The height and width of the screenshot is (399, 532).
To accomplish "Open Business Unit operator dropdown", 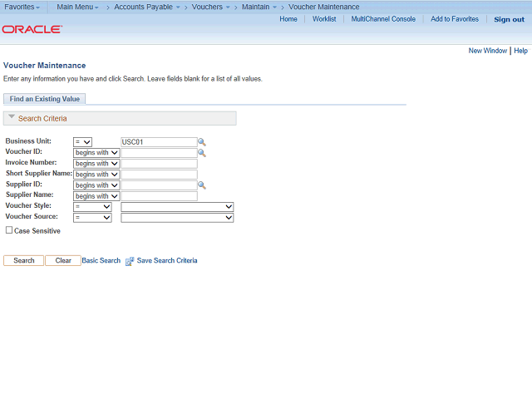I will [82, 142].
